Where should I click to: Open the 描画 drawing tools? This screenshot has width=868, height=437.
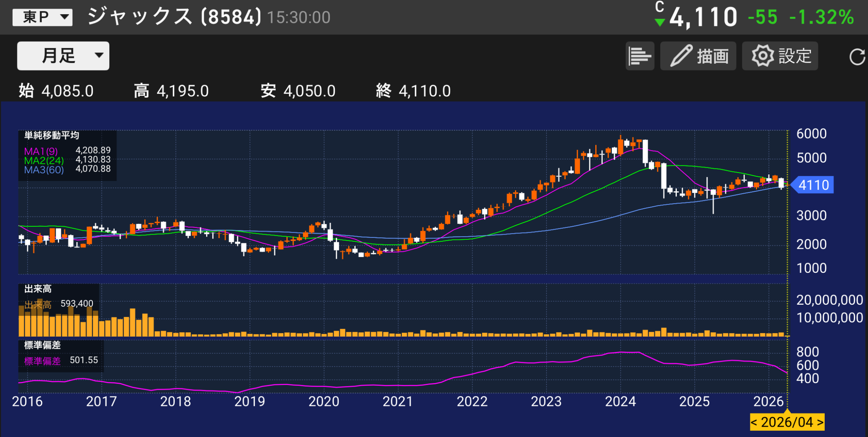[698, 56]
